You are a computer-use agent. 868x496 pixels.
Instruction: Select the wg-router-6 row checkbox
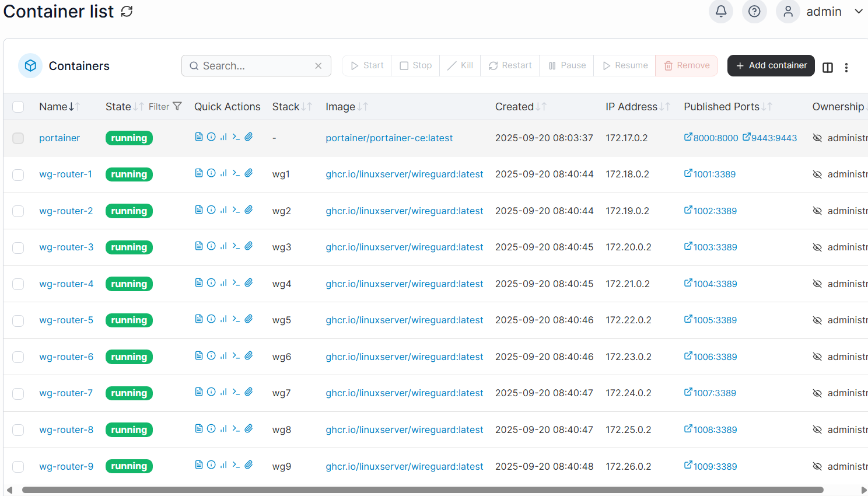click(18, 357)
